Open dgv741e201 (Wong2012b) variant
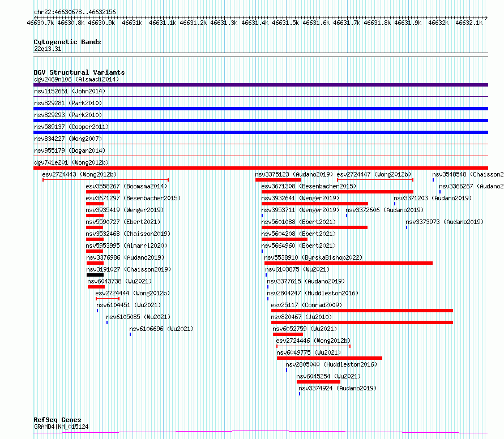Screen dimensions: 504x439 pos(71,162)
